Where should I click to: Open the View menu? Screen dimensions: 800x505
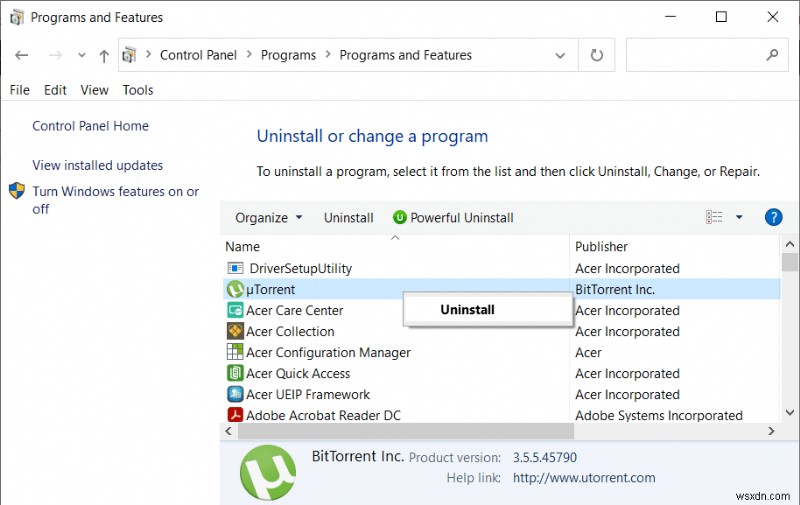[x=94, y=90]
